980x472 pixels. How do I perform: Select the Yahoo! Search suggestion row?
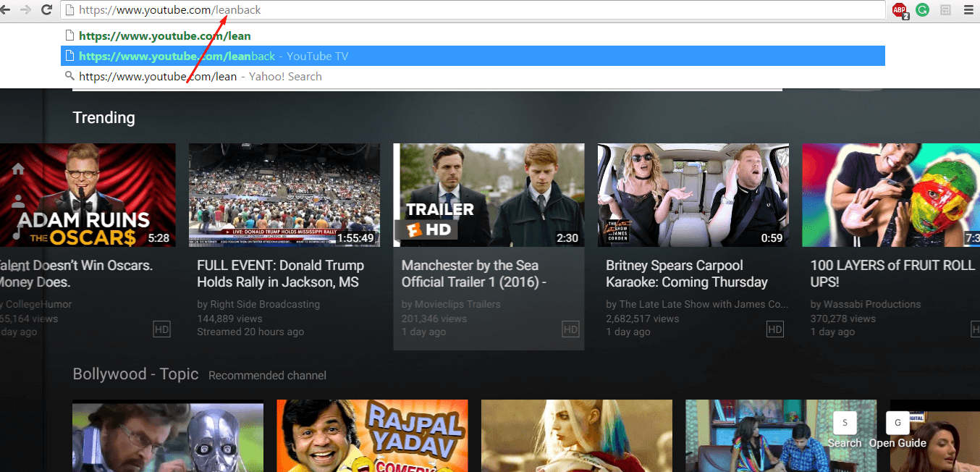pos(473,76)
